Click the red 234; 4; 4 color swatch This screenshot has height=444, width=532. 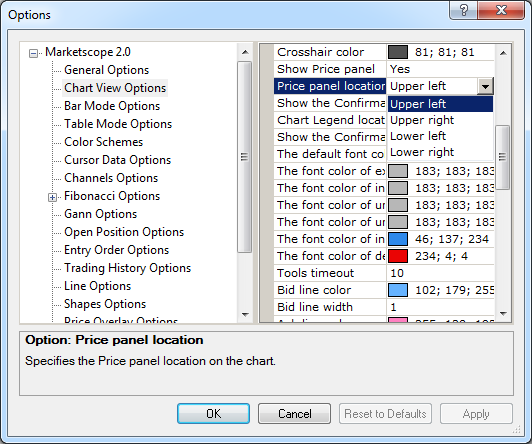click(398, 256)
